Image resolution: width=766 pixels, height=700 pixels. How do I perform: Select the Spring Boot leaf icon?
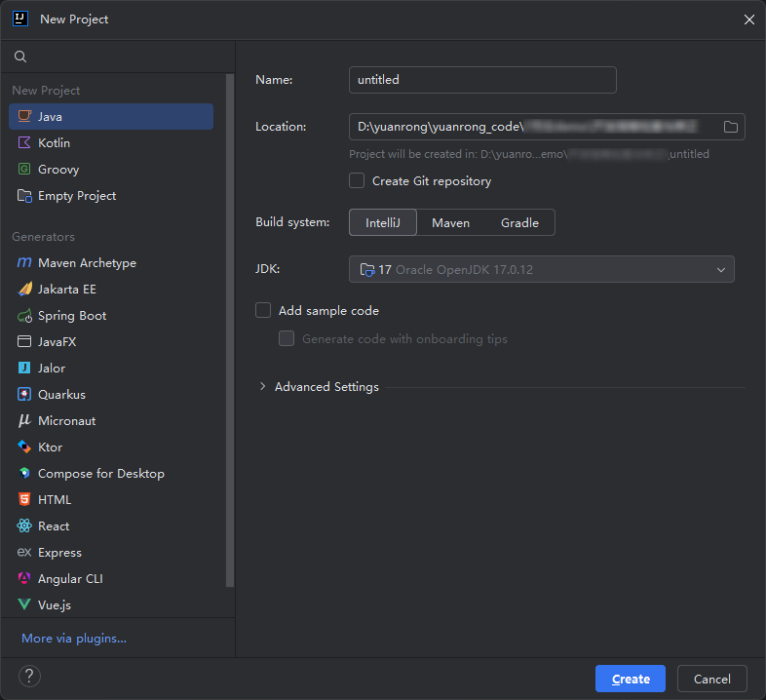pyautogui.click(x=24, y=316)
